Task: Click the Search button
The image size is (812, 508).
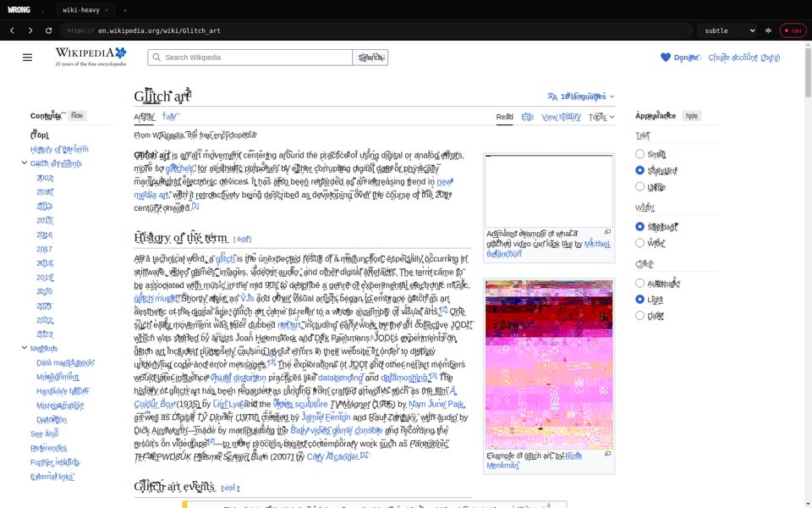Action: 370,58
